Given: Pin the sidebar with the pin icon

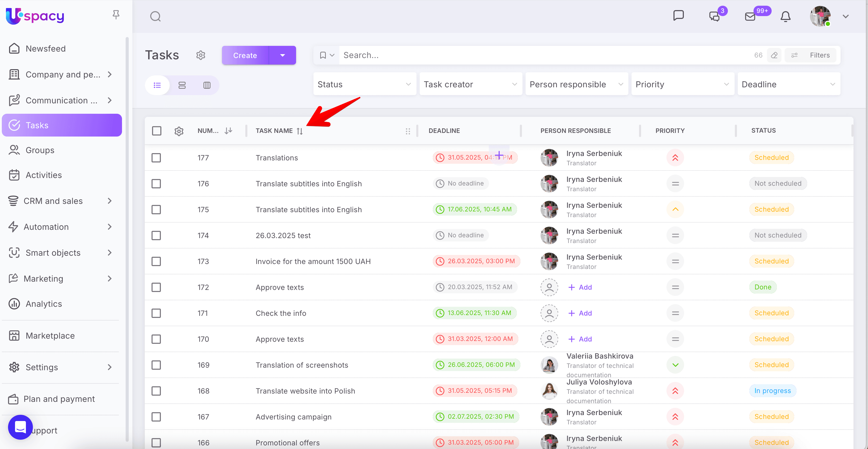Looking at the screenshot, I should point(116,14).
